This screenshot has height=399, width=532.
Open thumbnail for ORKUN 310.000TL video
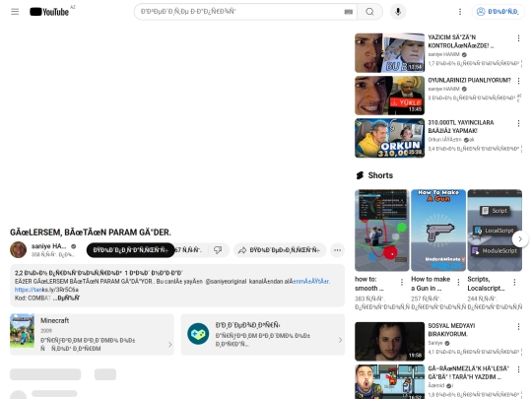[389, 138]
